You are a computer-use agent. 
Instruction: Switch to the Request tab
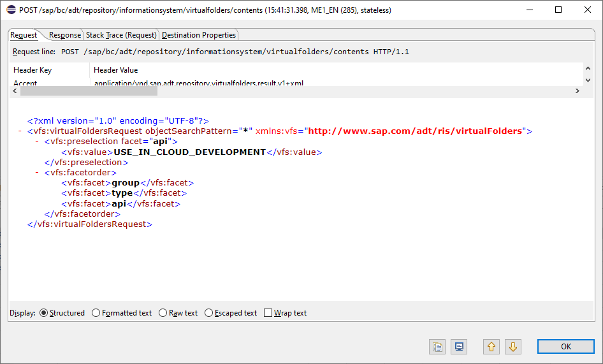pos(24,35)
